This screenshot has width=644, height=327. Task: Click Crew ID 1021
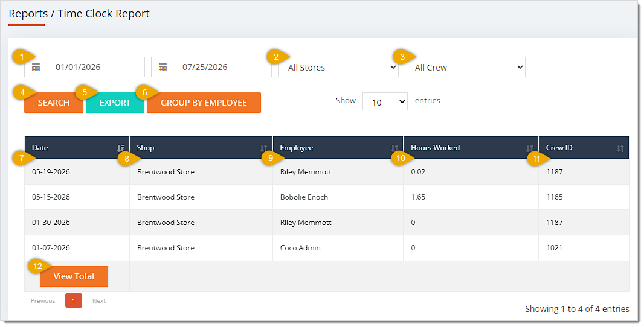[x=555, y=248]
